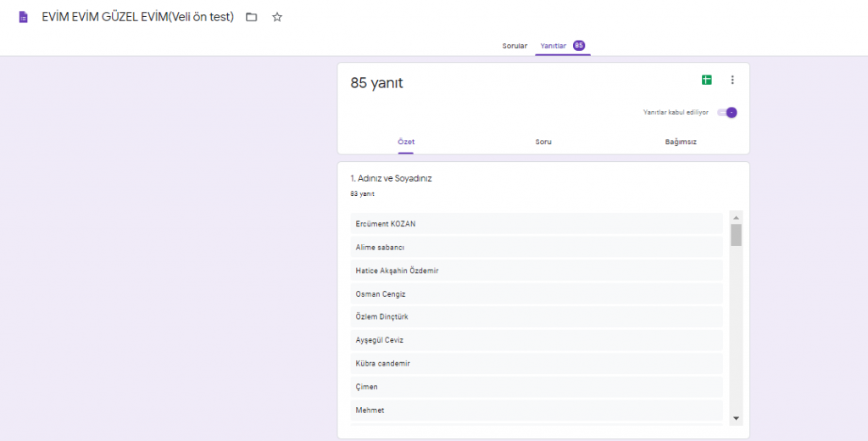
Task: Click the scrollbar thumb of the answers list
Action: coord(736,235)
